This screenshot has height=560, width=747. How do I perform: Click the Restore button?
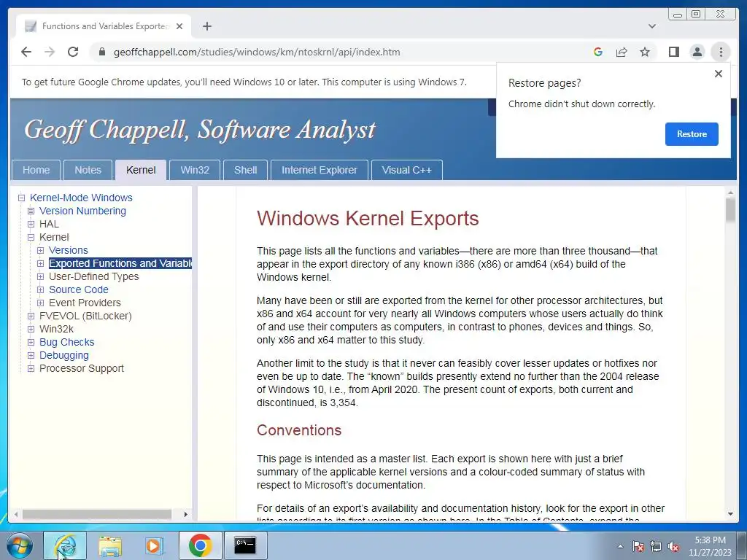(692, 134)
